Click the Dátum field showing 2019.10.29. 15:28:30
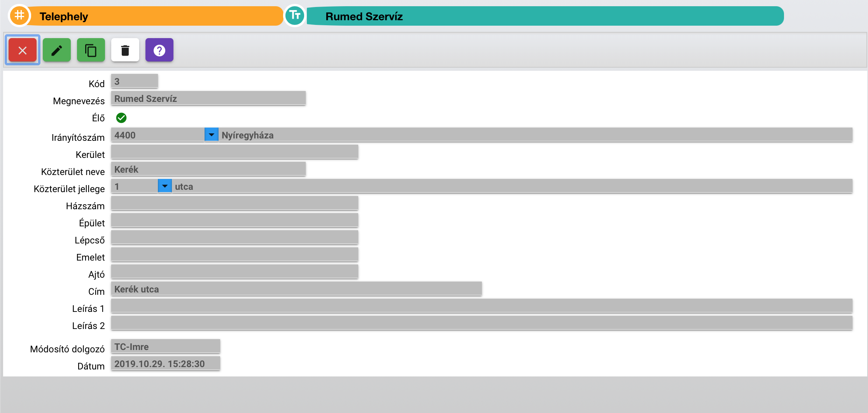The width and height of the screenshot is (868, 413). coord(166,363)
